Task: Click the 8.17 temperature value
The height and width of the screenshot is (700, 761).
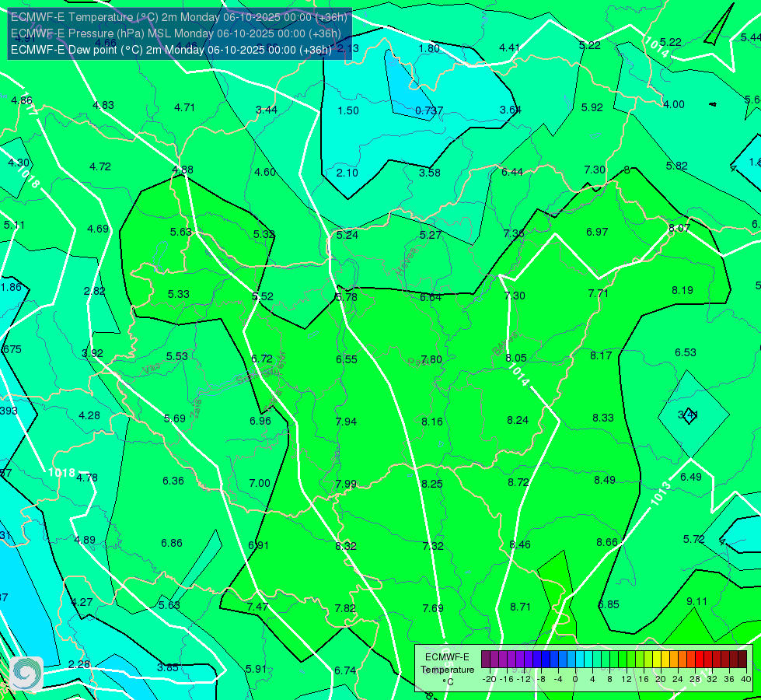Action: 601,355
